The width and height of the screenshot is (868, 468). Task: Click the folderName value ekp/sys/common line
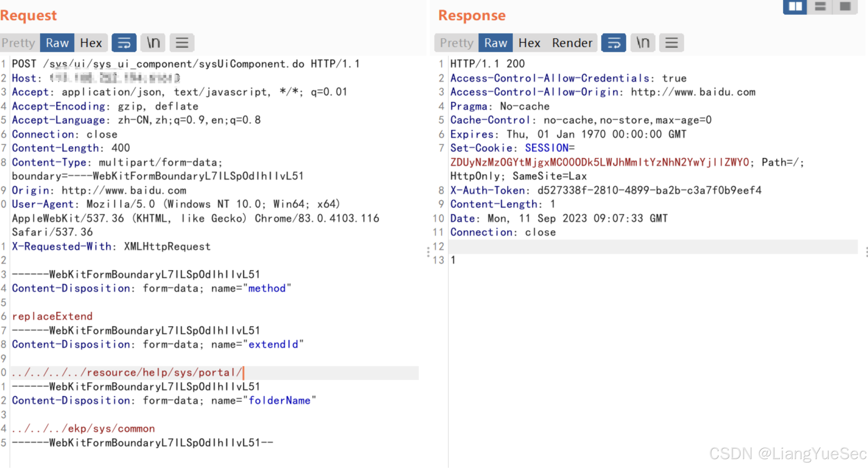pyautogui.click(x=83, y=429)
